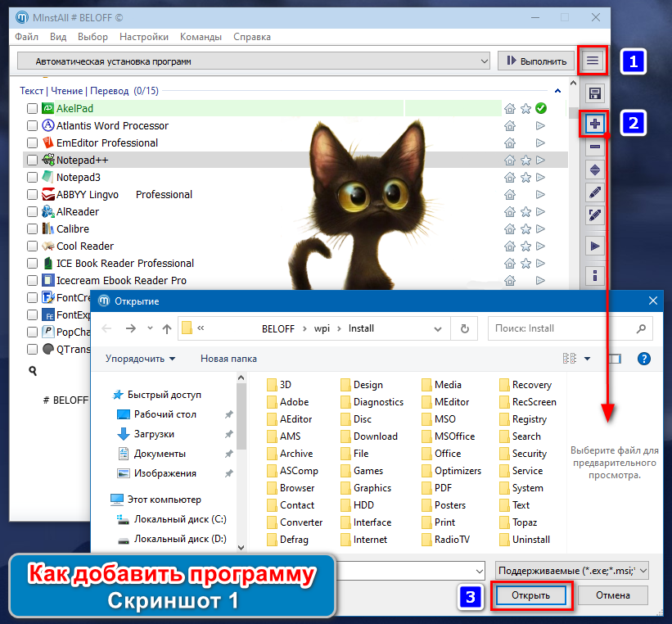
Task: Enable the Cool Reader checkbox
Action: coord(32,246)
